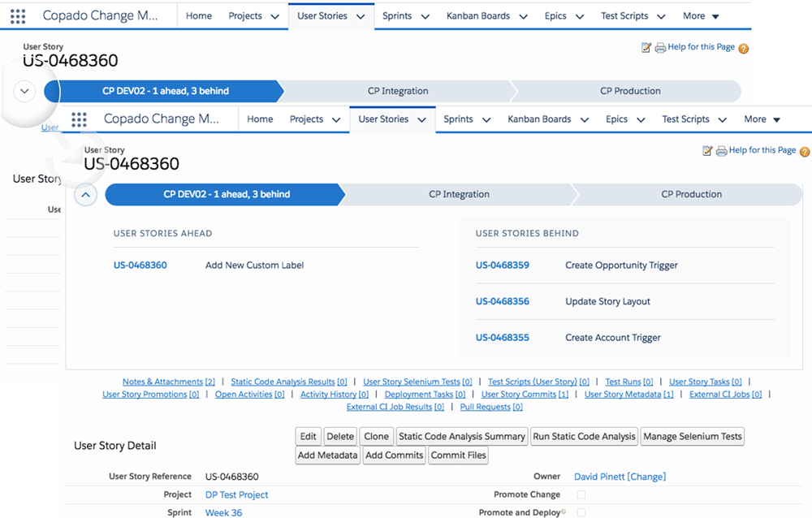Image resolution: width=812 pixels, height=518 pixels.
Task: Select User Stories tab in the front window
Action: [x=383, y=119]
